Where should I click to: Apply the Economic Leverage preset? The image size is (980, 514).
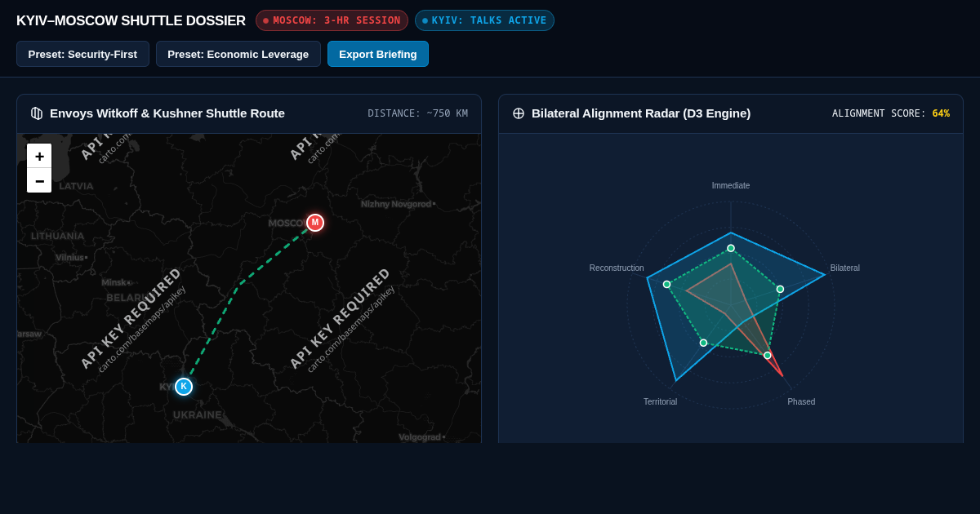[238, 54]
